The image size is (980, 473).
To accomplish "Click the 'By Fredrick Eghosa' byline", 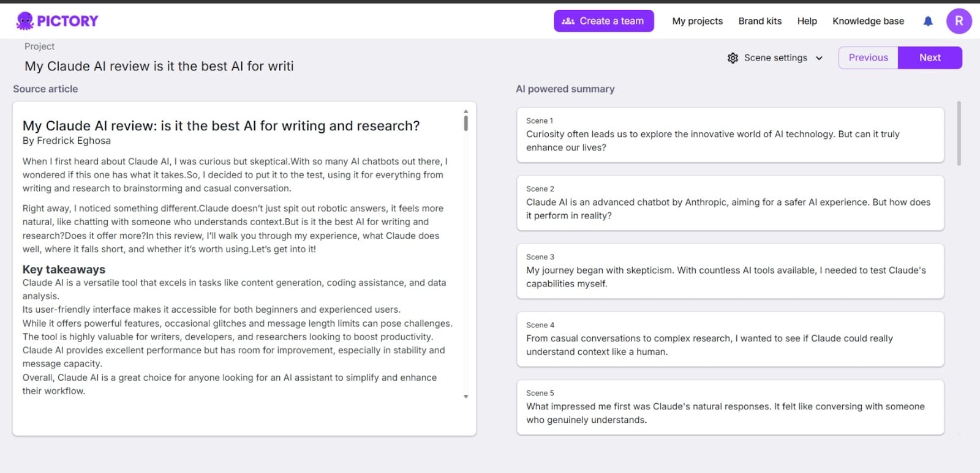I will (x=67, y=141).
